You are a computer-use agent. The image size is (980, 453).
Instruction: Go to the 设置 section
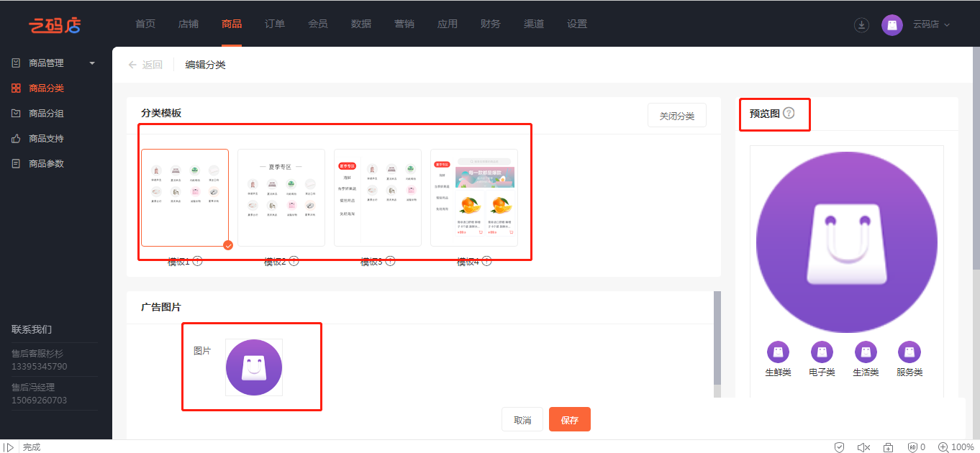(x=577, y=24)
